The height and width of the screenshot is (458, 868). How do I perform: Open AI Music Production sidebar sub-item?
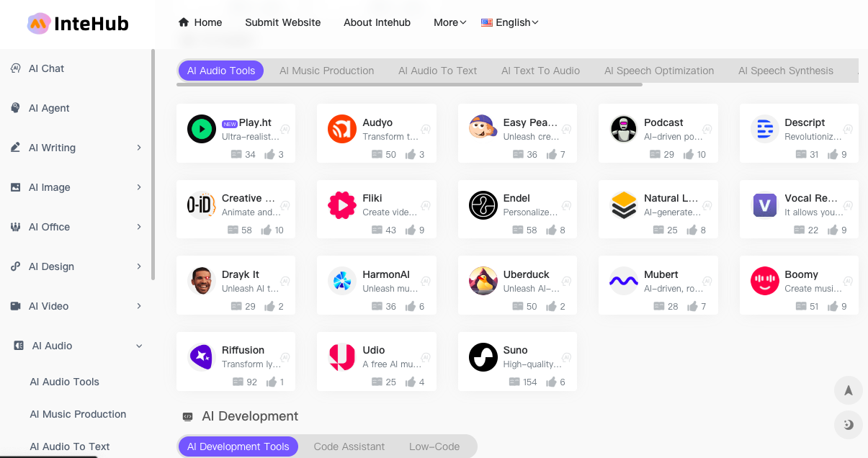pos(78,414)
